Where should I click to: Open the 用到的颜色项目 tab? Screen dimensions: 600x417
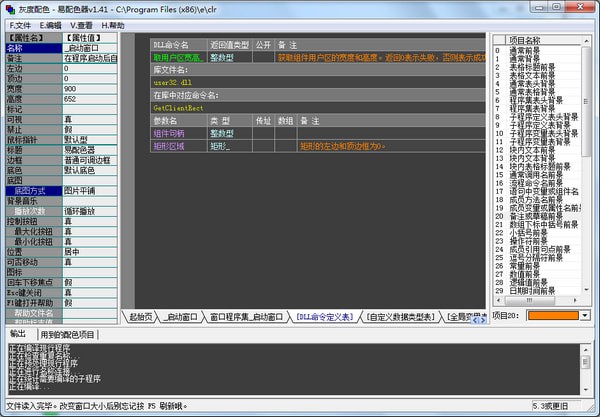coord(68,334)
